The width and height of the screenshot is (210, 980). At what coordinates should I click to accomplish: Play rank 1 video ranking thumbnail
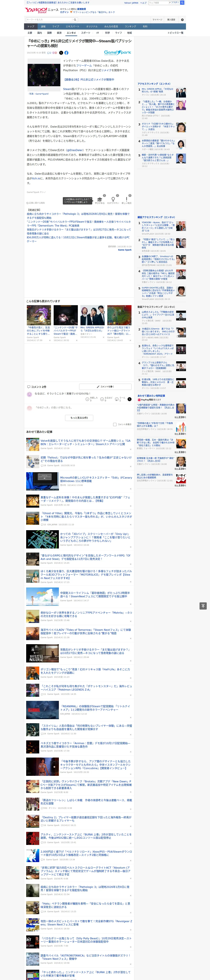pos(181,315)
